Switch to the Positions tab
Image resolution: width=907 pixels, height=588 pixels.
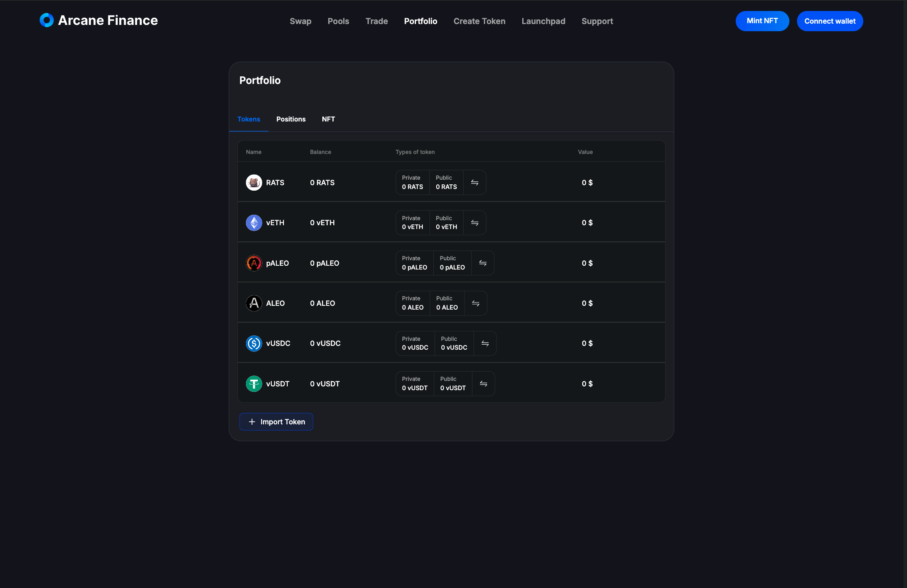tap(291, 119)
